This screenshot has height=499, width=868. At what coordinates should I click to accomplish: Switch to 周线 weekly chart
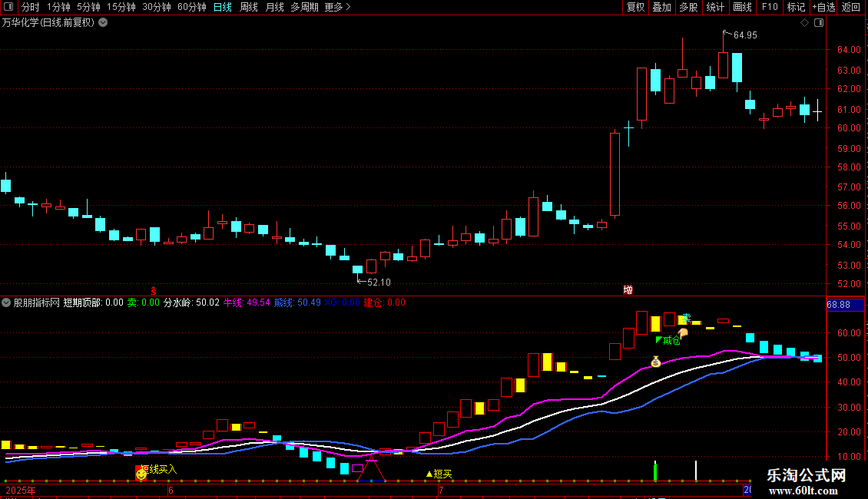(249, 7)
